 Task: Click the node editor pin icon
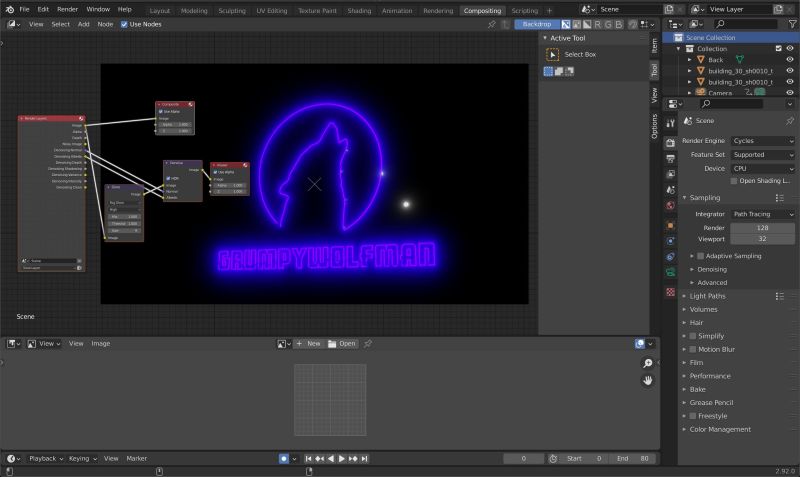[492, 24]
